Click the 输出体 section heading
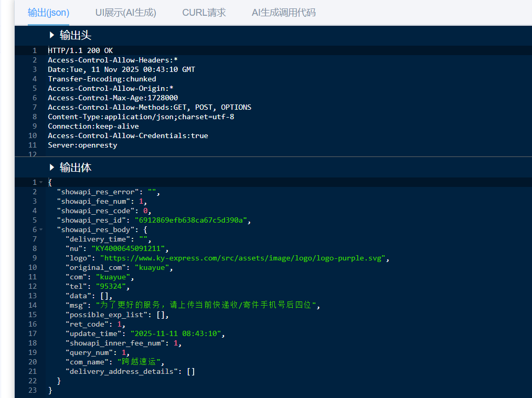Image resolution: width=532 pixels, height=398 pixels. pos(76,167)
